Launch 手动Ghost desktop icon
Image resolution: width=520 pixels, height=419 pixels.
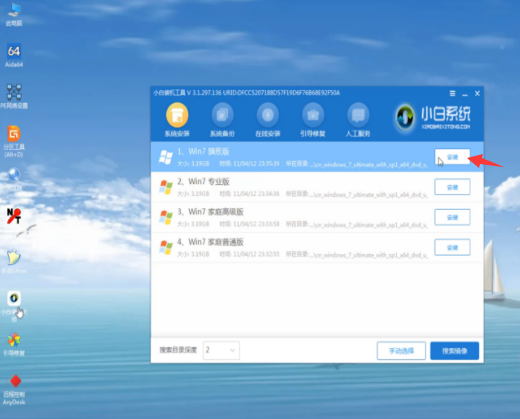pos(14,261)
